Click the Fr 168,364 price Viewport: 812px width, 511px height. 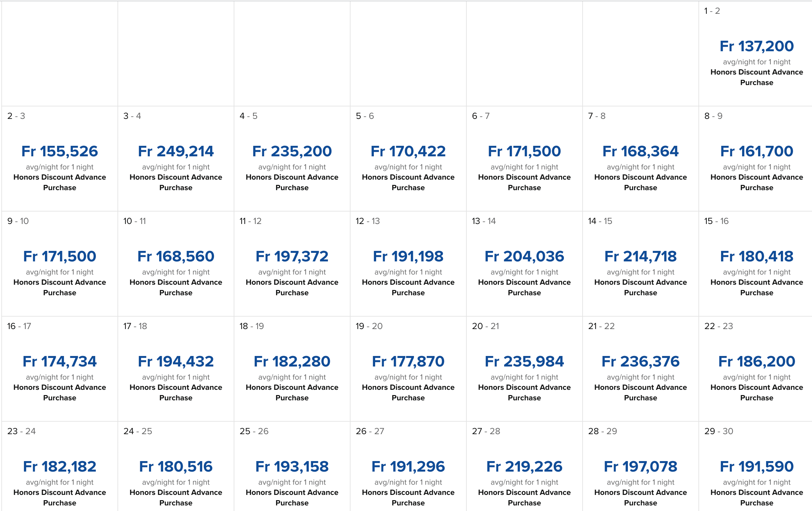click(x=640, y=151)
